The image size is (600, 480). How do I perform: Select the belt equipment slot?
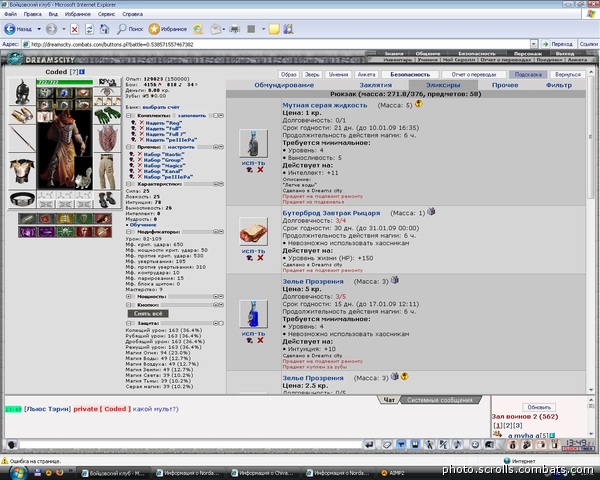(x=22, y=199)
